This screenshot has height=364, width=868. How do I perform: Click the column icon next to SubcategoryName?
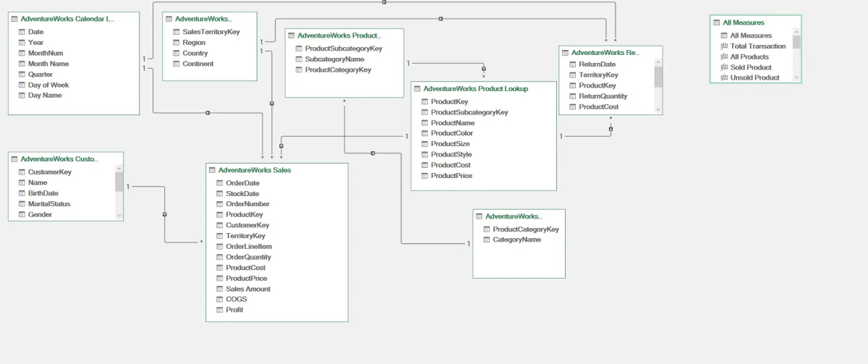coord(298,59)
